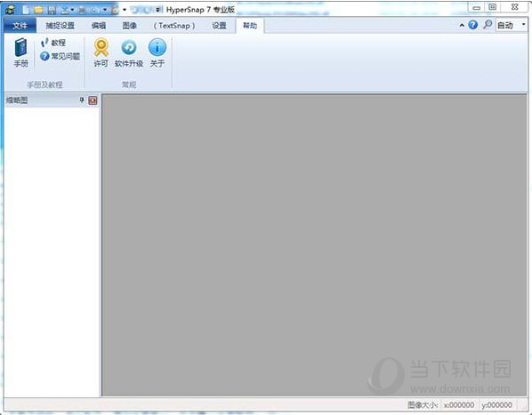This screenshot has height=415, width=532.
Task: Close the 缩略图 thumbnail panel
Action: 93,100
